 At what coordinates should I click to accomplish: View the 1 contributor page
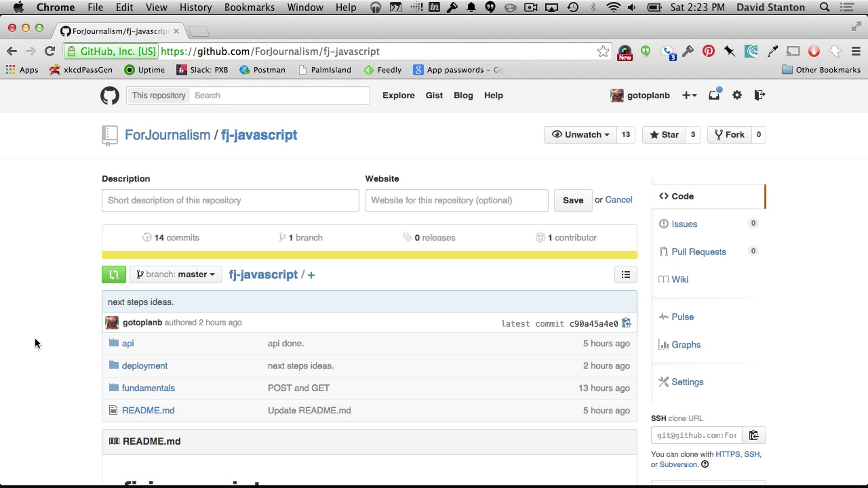point(566,237)
